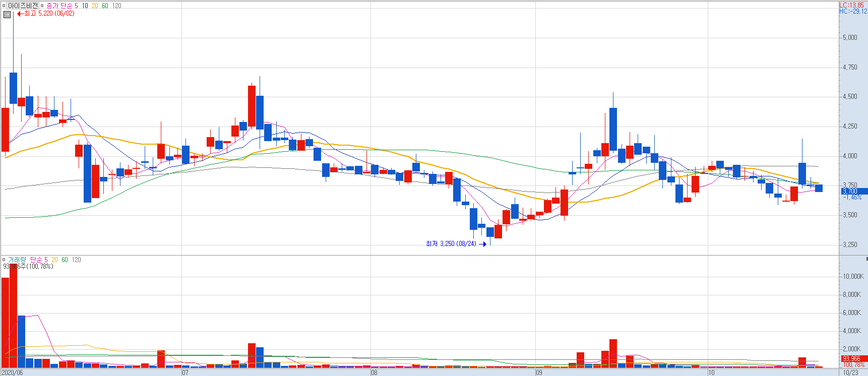
Task: Click the 6,000K volume axis label
Action: [852, 313]
